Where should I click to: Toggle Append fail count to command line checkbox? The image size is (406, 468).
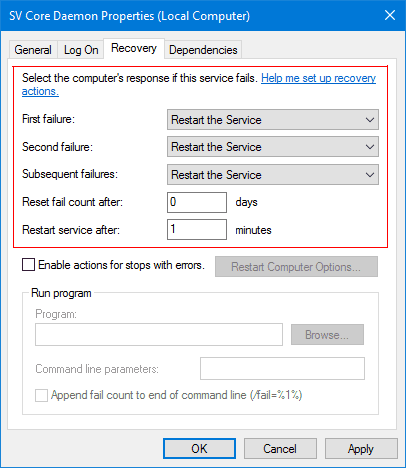41,396
